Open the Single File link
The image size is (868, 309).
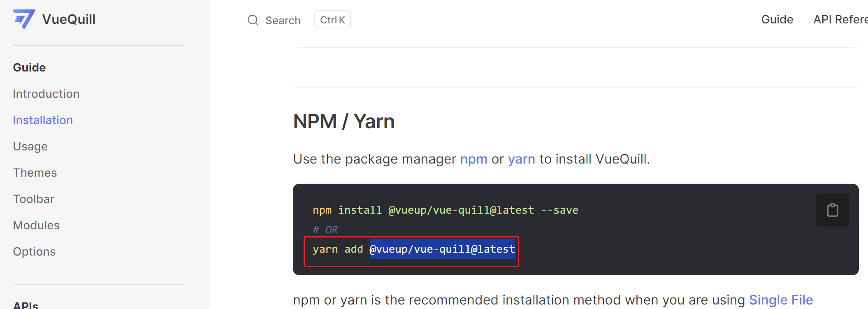tap(781, 300)
